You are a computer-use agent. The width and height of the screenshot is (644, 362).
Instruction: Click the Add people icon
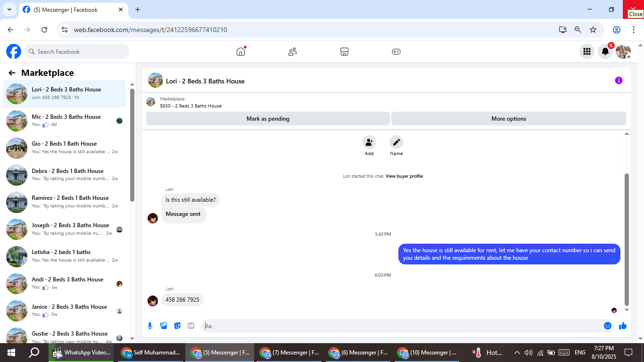point(369,142)
